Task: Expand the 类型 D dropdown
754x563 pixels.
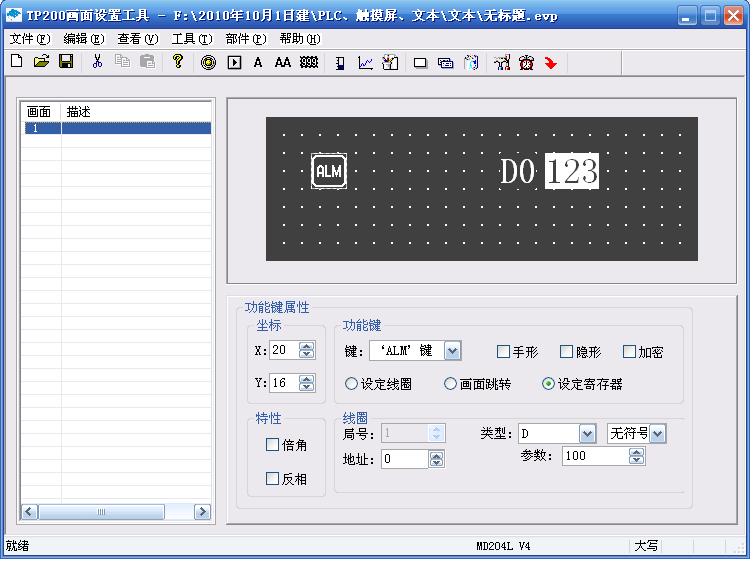Action: click(586, 433)
